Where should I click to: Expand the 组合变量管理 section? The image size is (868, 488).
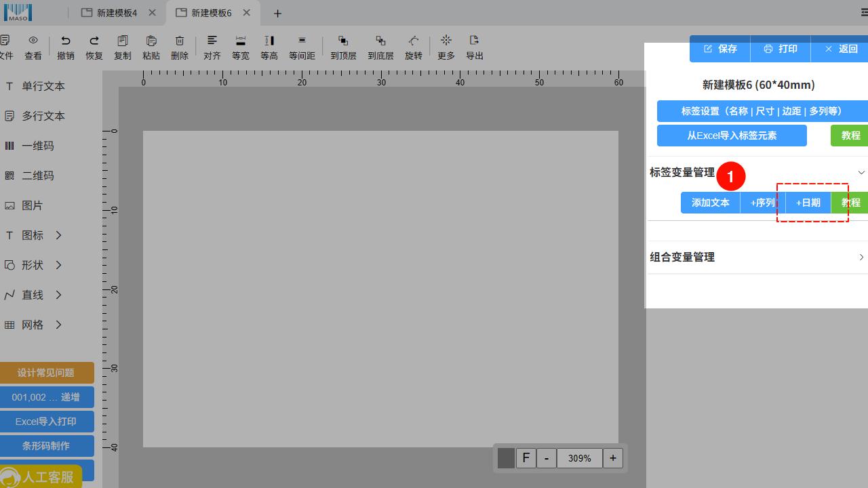click(861, 258)
